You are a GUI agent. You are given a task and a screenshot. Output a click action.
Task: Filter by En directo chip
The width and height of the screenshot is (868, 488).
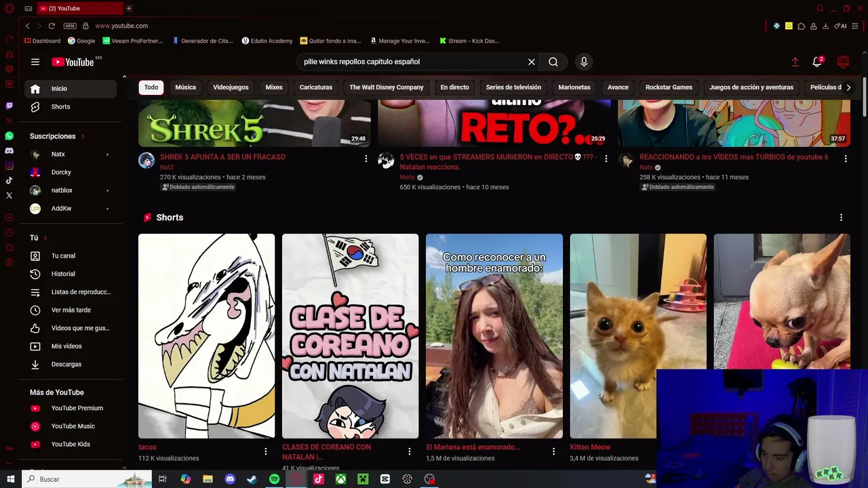pyautogui.click(x=454, y=87)
